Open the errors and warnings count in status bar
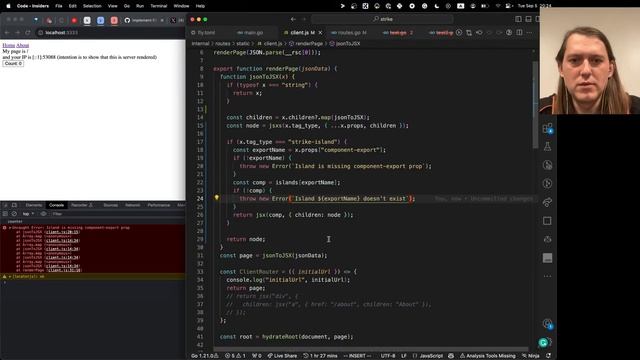Viewport: 640px width, 360px height. 236,356
